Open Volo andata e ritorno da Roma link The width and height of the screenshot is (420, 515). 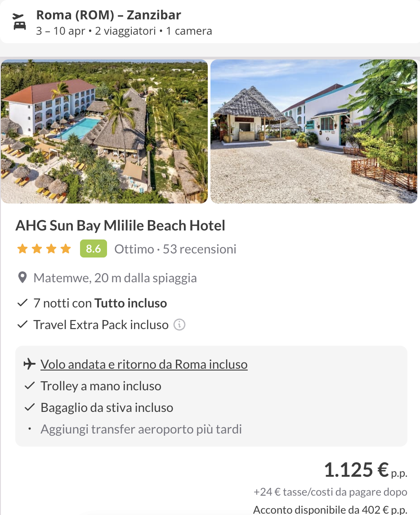point(144,364)
